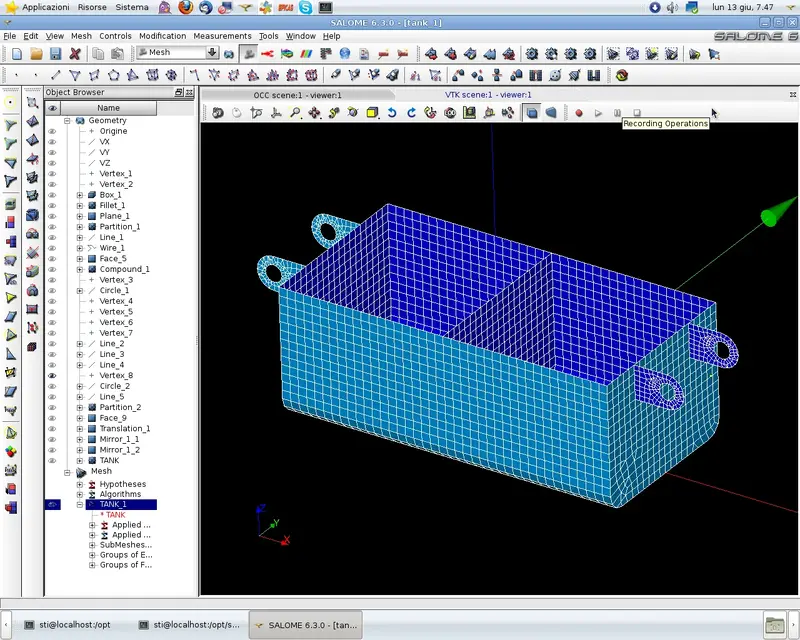Image resolution: width=800 pixels, height=640 pixels.
Task: Click the yellow cube view orientation icon
Action: 372,113
